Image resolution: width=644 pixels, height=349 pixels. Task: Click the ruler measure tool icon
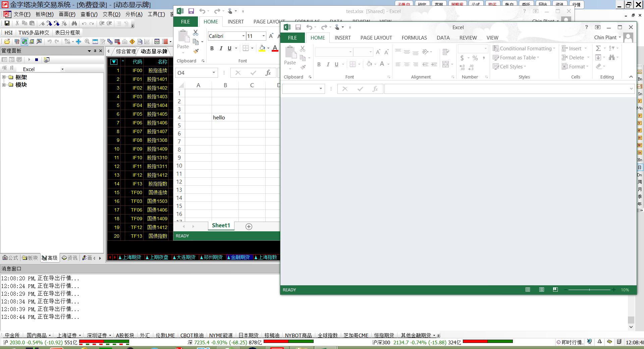[x=95, y=42]
